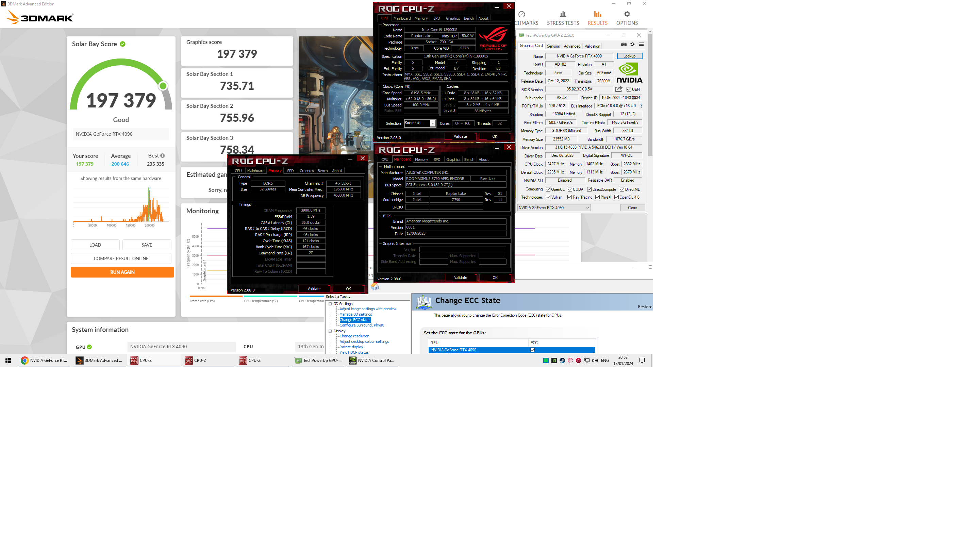Select Adjust desktop colour settings in the task tree
This screenshot has width=980, height=552.
pyautogui.click(x=364, y=341)
